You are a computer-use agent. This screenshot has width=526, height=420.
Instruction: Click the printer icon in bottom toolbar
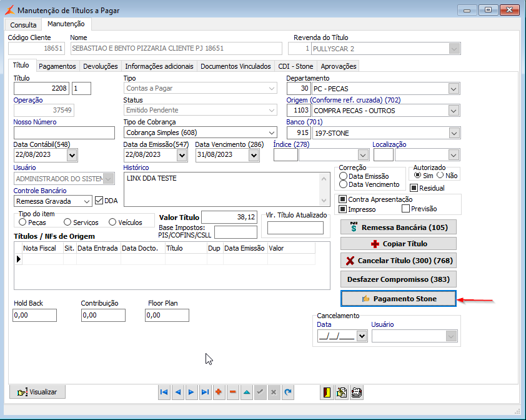coord(357,392)
